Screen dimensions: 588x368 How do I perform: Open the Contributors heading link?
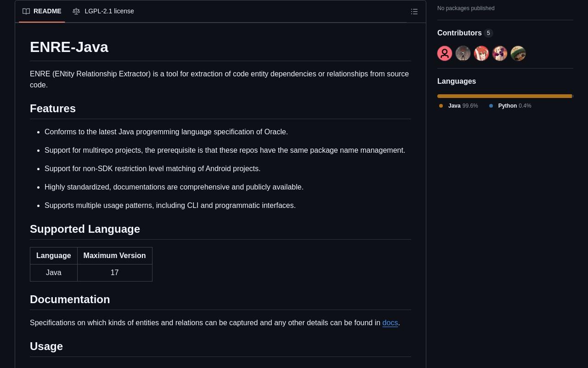pos(459,33)
